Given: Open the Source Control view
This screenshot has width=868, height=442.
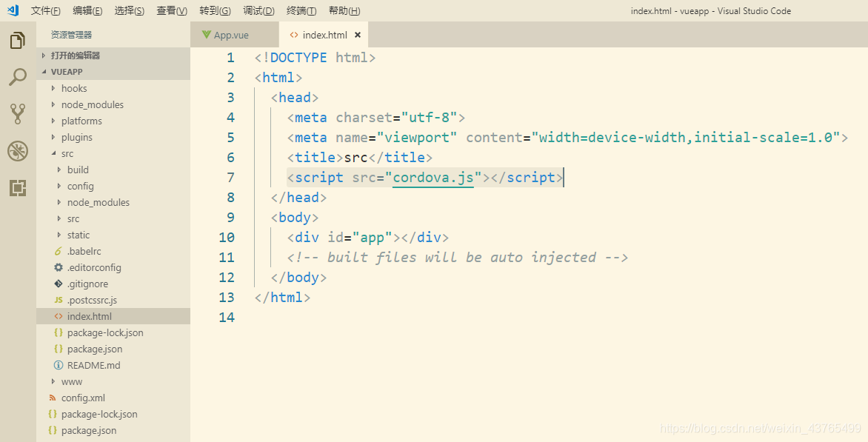Looking at the screenshot, I should [18, 113].
